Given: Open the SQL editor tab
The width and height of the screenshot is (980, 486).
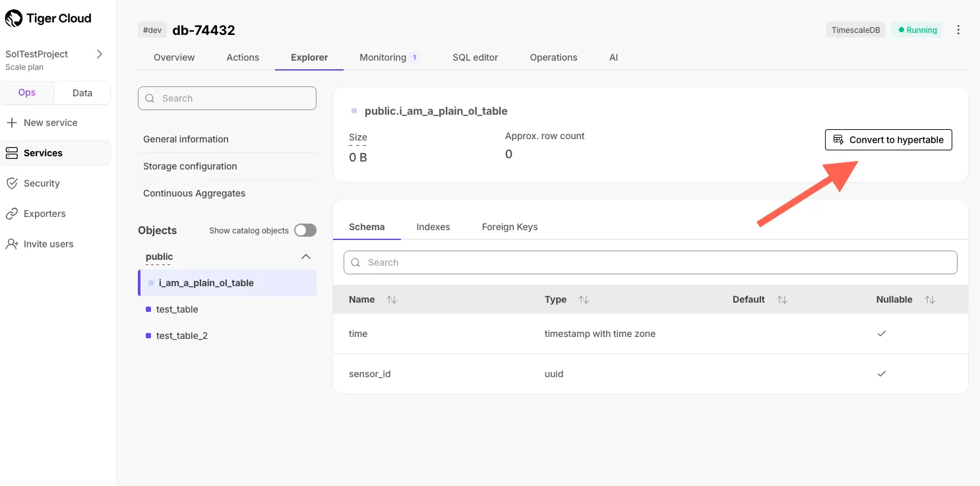Looking at the screenshot, I should pyautogui.click(x=475, y=57).
